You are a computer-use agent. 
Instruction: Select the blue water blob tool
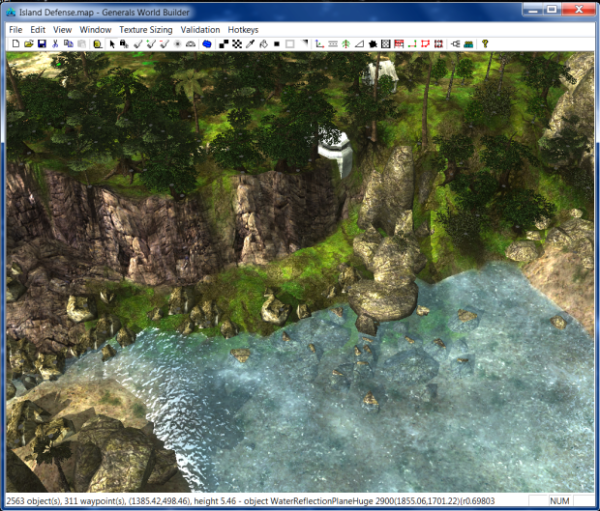coord(207,44)
